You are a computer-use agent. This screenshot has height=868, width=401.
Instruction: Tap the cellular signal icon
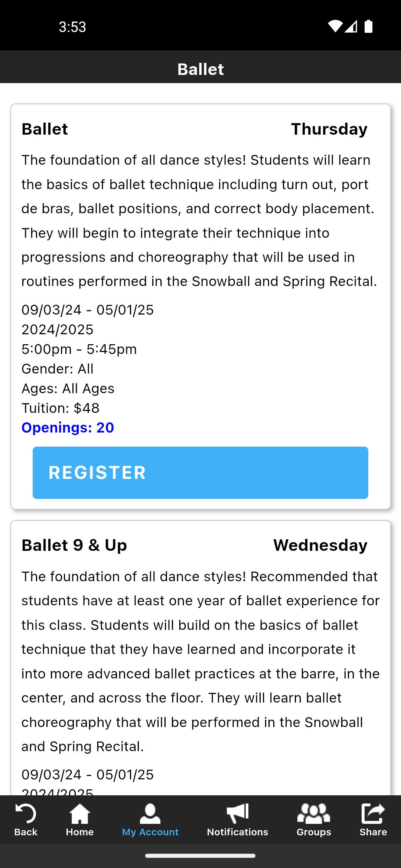click(351, 27)
